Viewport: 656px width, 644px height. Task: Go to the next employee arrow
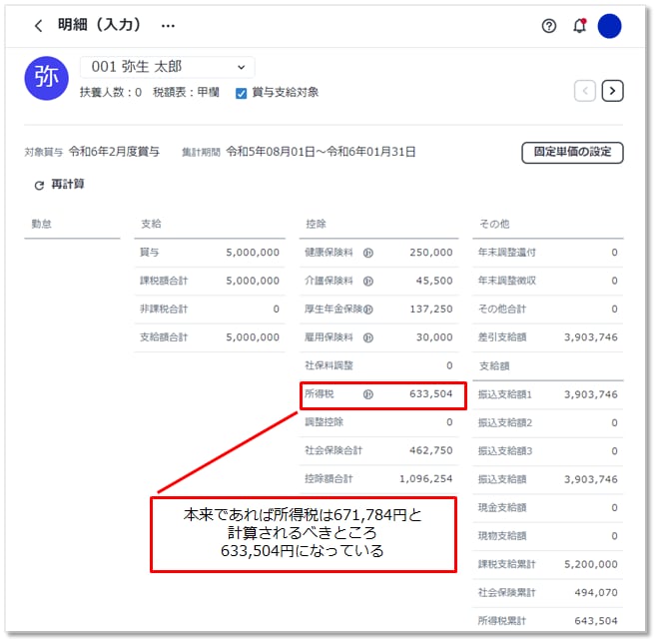pos(613,91)
